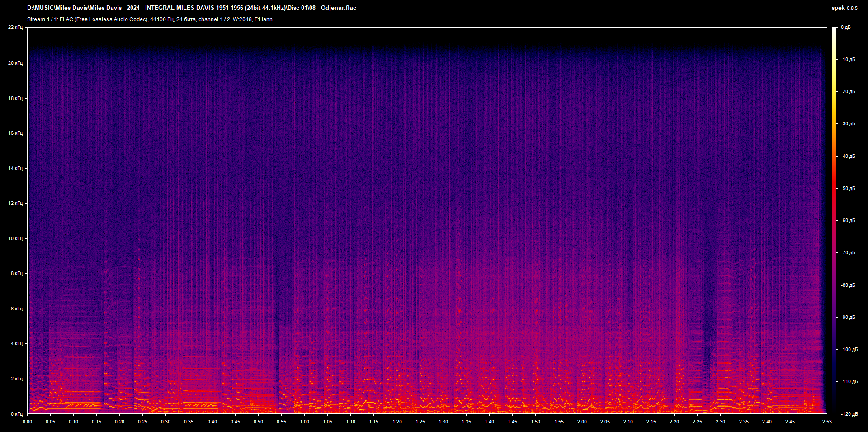Image resolution: width=868 pixels, height=432 pixels.
Task: Click the -110 дБ scale label
Action: click(x=849, y=382)
